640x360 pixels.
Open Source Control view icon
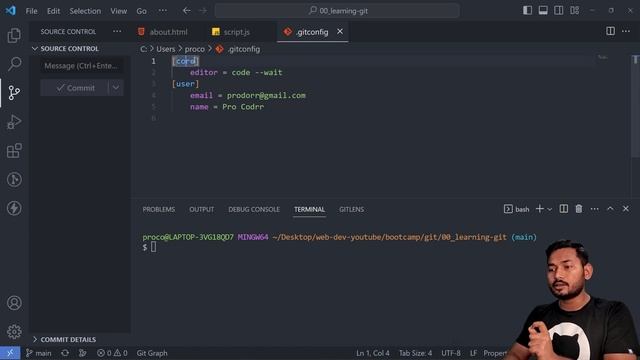[14, 93]
